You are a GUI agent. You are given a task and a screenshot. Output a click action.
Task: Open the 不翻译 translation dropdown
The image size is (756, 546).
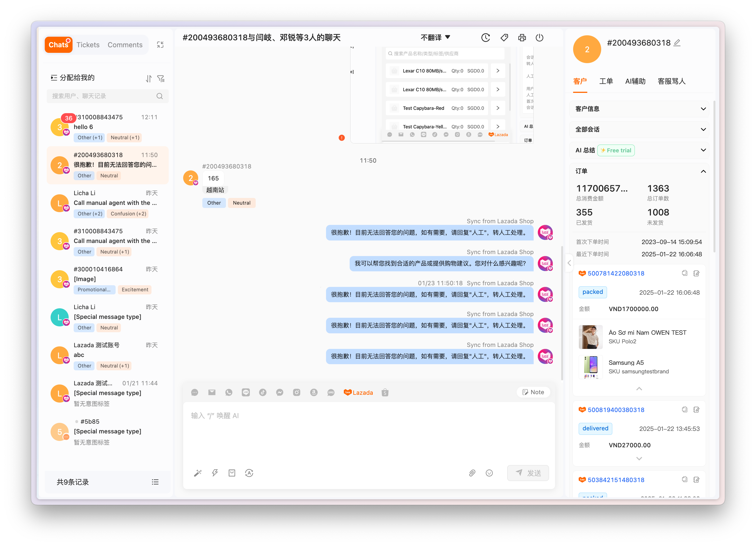click(435, 38)
